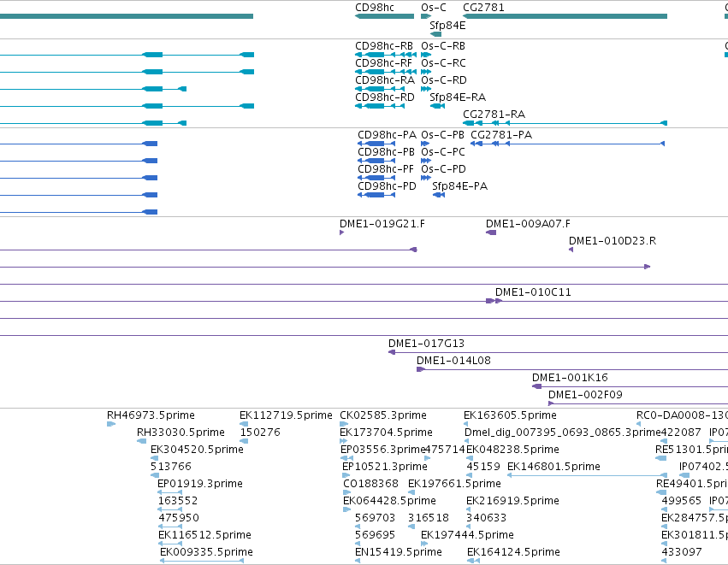
Task: Select the 150276 EST entry
Action: tap(244, 441)
